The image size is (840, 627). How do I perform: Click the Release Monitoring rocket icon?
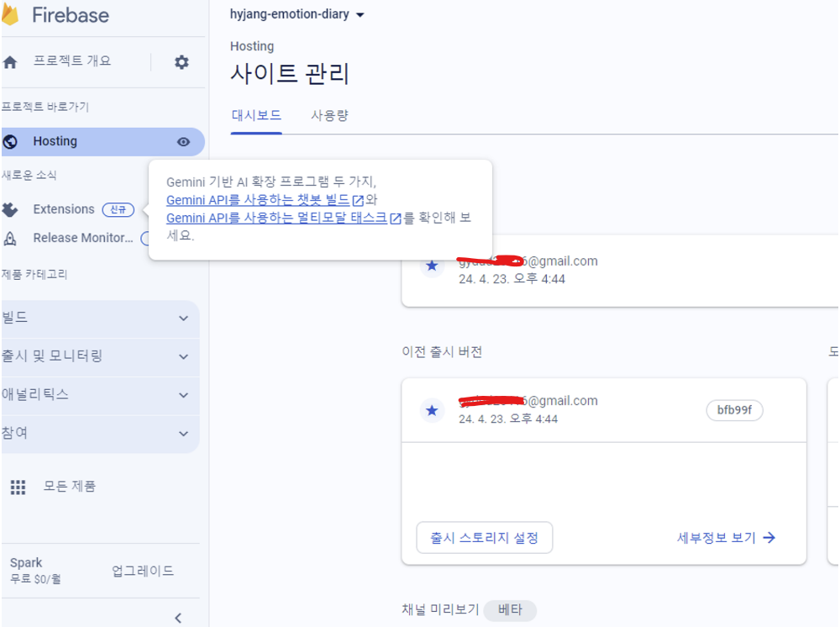click(10, 238)
